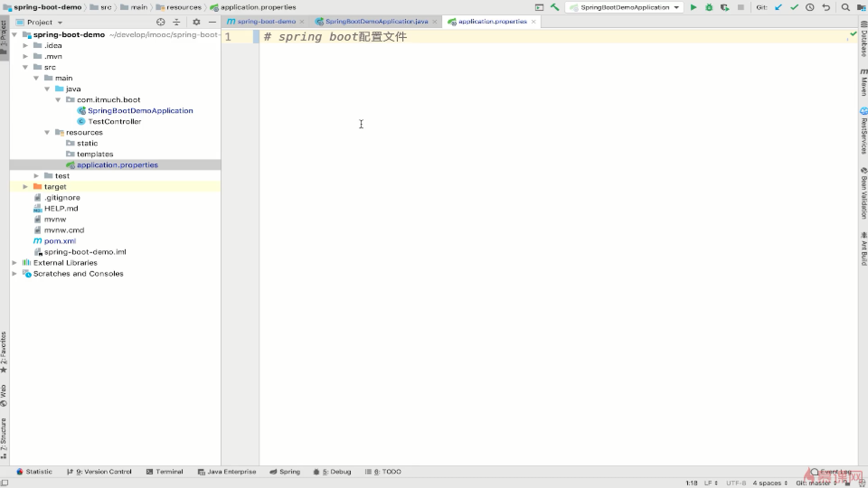Select spring-boot-demo.iml file
Image resolution: width=868 pixels, height=488 pixels.
coord(85,252)
